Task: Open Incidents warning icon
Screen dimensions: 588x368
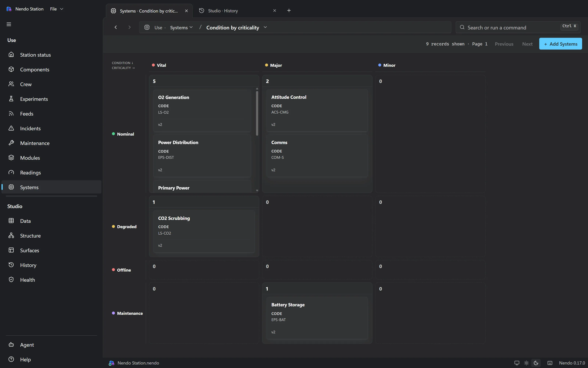Action: click(x=11, y=128)
